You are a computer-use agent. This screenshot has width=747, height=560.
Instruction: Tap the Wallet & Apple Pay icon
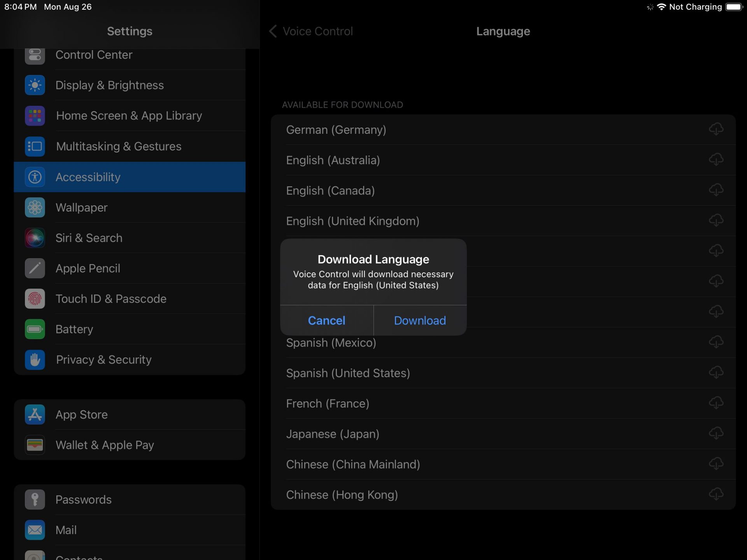click(35, 445)
